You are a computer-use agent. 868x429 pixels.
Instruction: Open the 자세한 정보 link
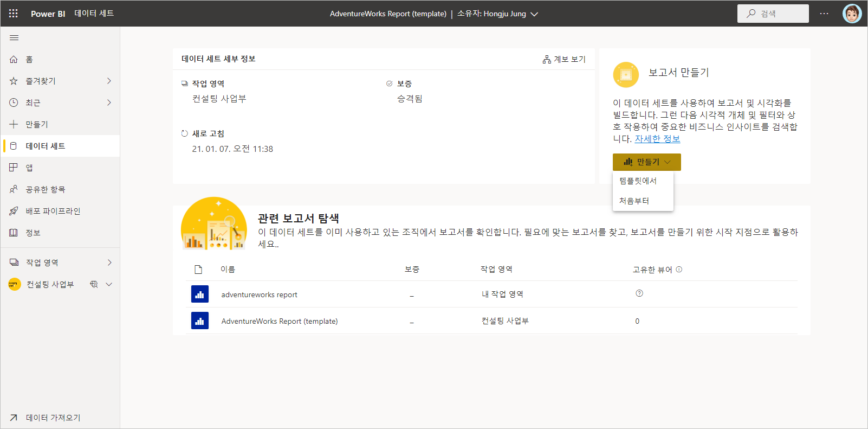[x=657, y=139]
